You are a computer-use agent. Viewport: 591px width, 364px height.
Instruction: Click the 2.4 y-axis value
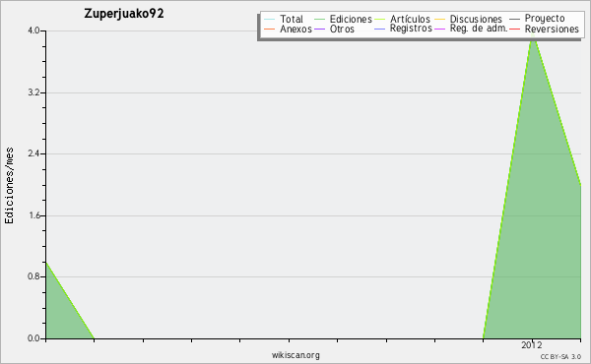point(33,153)
